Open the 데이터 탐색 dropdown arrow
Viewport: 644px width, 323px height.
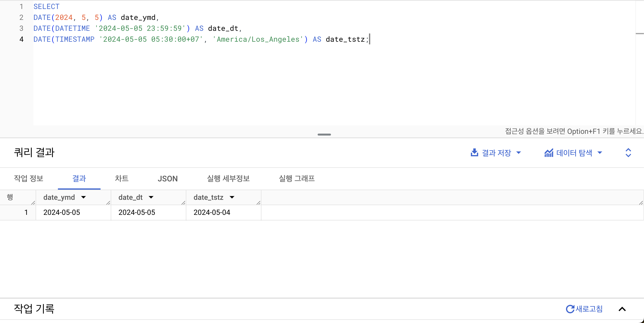(x=599, y=153)
